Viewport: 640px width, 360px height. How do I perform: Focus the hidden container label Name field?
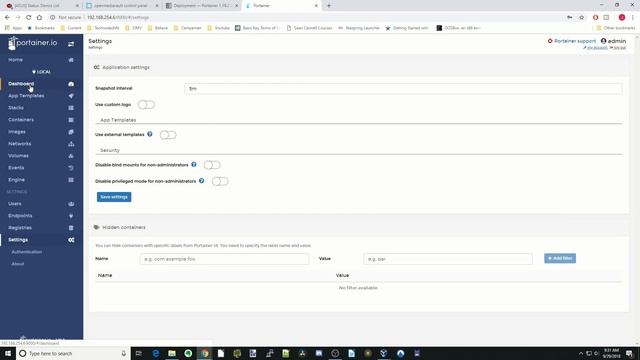224,259
